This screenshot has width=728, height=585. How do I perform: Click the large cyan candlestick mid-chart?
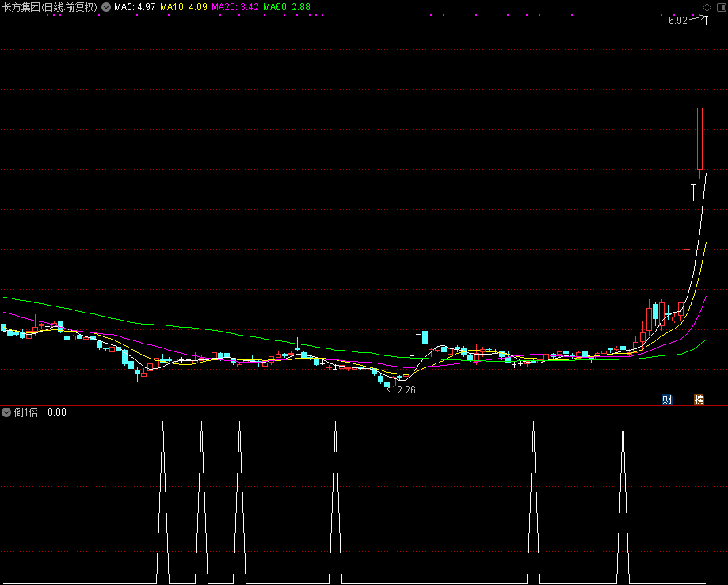coord(425,342)
